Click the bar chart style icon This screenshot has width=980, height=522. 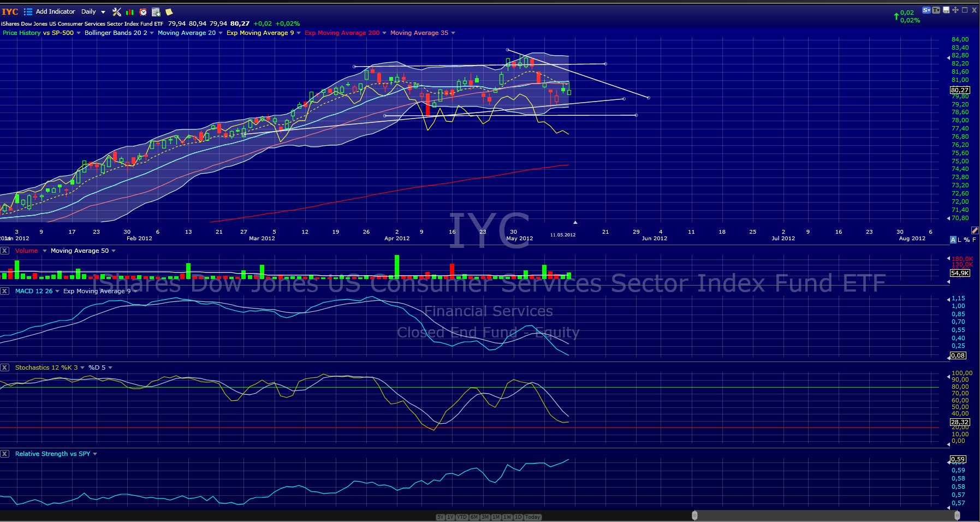click(130, 11)
